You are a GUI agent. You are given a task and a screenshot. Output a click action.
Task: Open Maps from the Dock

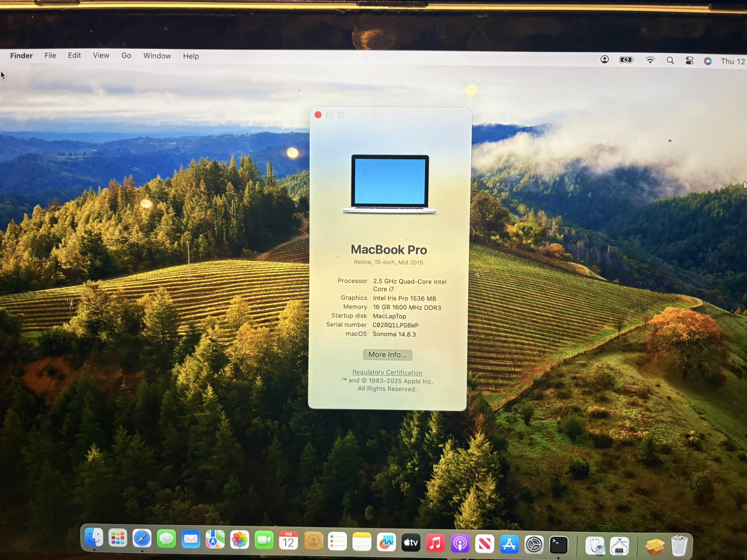(215, 540)
